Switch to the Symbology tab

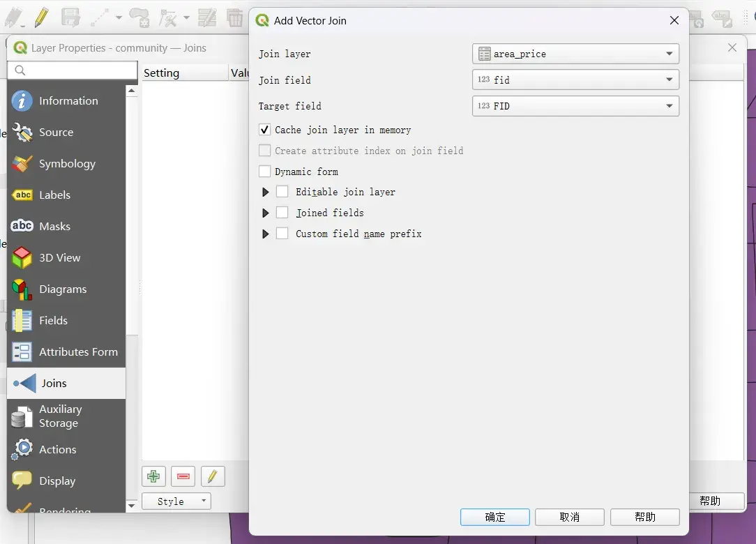pos(66,163)
